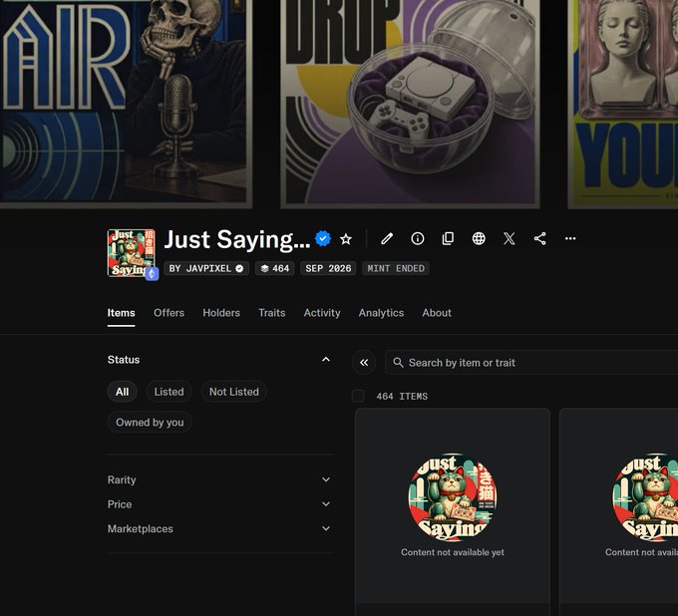This screenshot has width=678, height=616.
Task: Open creator link BY JAVPIXEL
Action: [206, 268]
